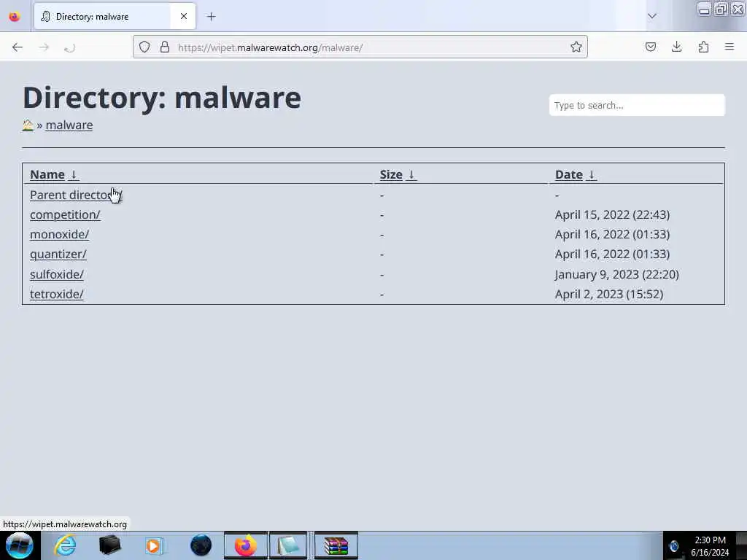Show the Firefox downloads panel

676,47
